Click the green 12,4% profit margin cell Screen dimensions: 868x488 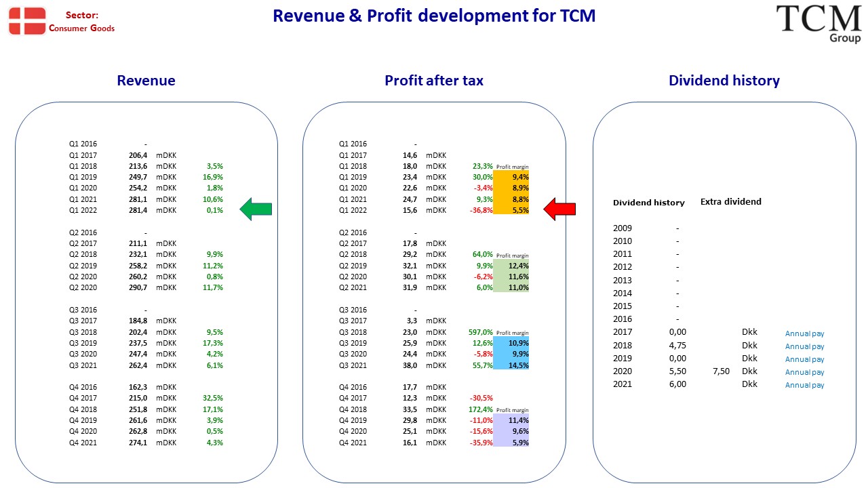tap(511, 266)
